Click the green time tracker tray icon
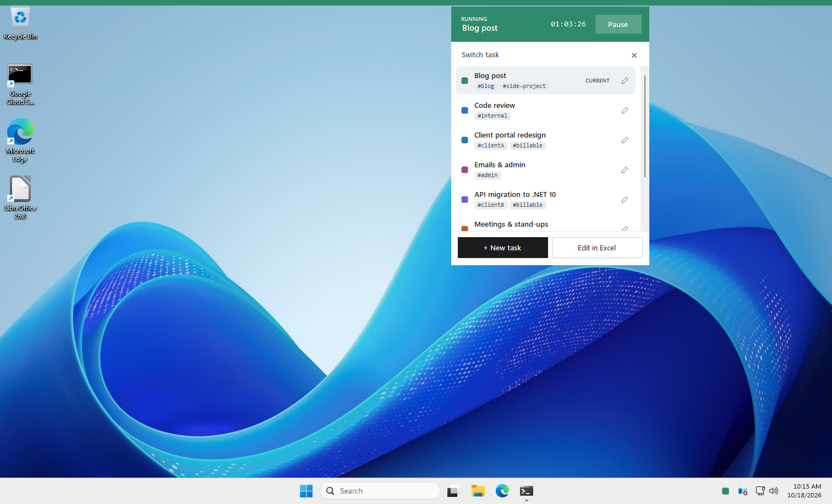Screen dimensions: 832x504 point(725,491)
